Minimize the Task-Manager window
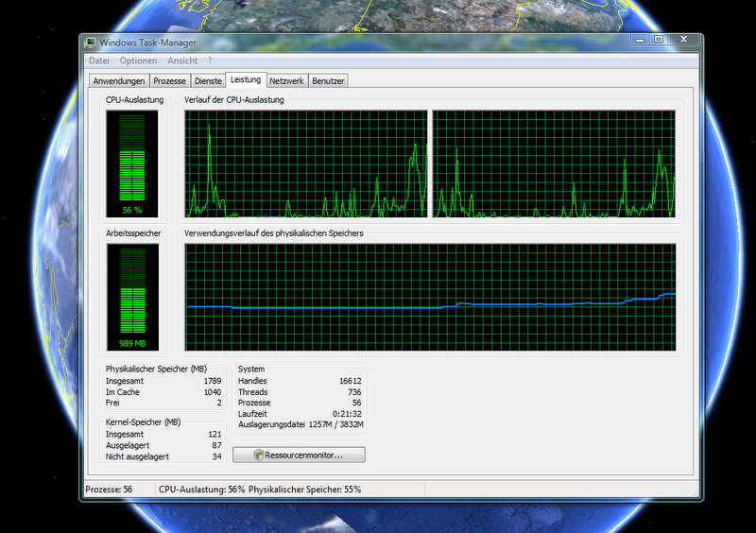The width and height of the screenshot is (756, 533). pos(640,40)
